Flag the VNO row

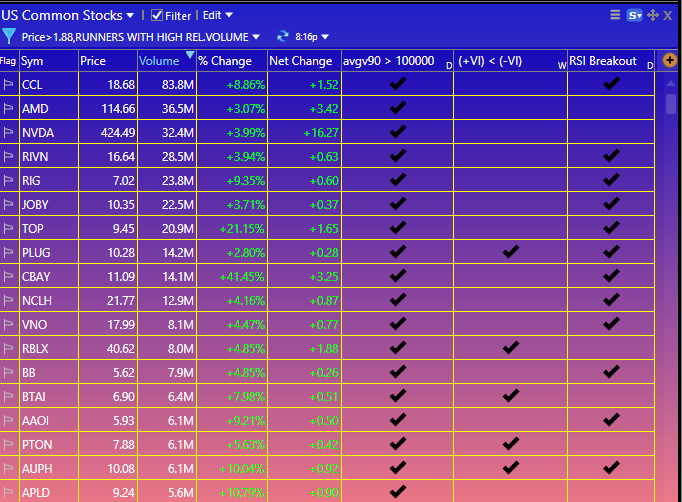(x=8, y=325)
